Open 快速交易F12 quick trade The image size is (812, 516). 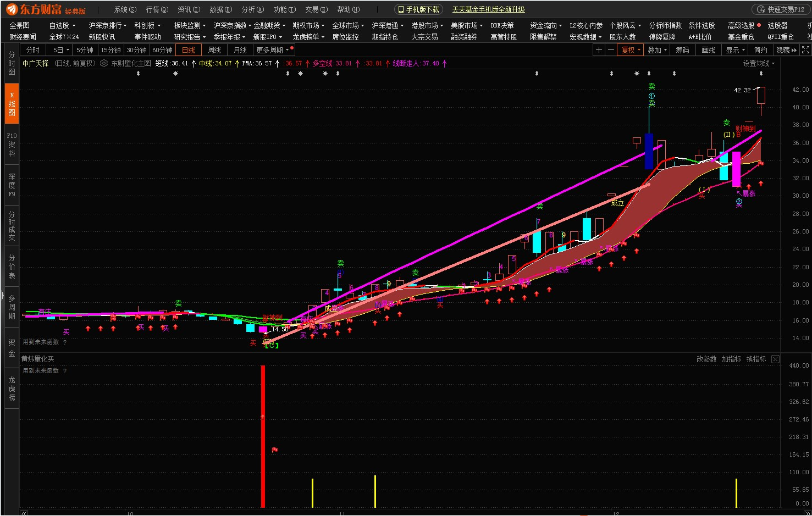[x=780, y=9]
